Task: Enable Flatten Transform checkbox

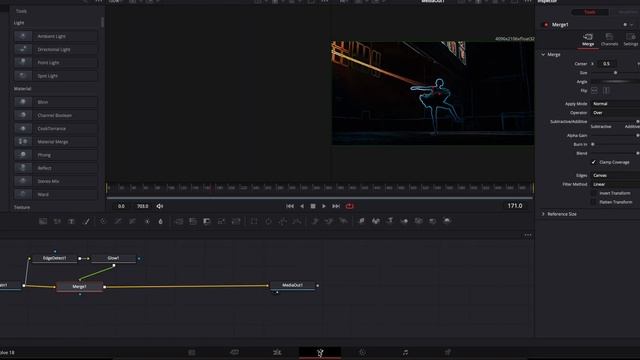Action: tap(594, 202)
